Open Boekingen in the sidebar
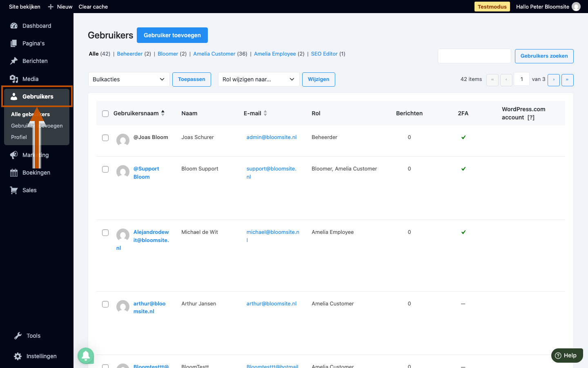This screenshot has height=368, width=588. [x=37, y=173]
